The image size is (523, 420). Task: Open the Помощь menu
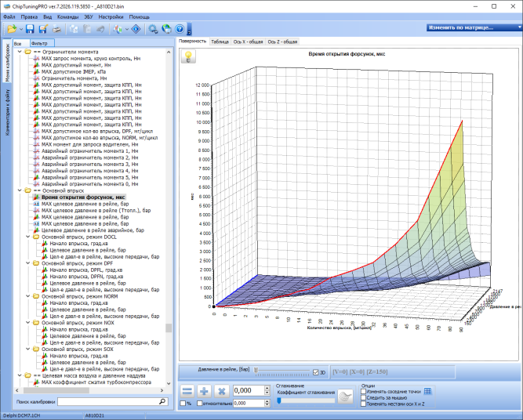tap(139, 17)
